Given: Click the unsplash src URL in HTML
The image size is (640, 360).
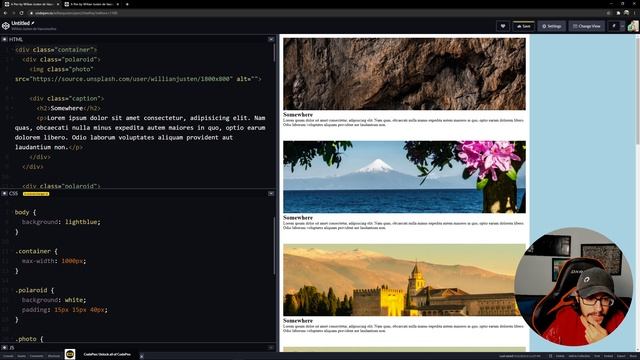Looking at the screenshot, I should [x=131, y=79].
